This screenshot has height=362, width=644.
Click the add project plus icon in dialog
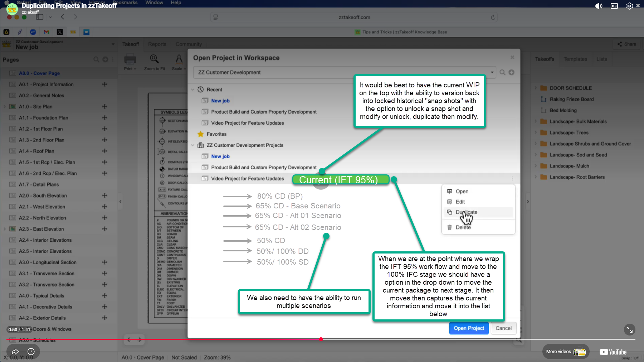tap(512, 72)
